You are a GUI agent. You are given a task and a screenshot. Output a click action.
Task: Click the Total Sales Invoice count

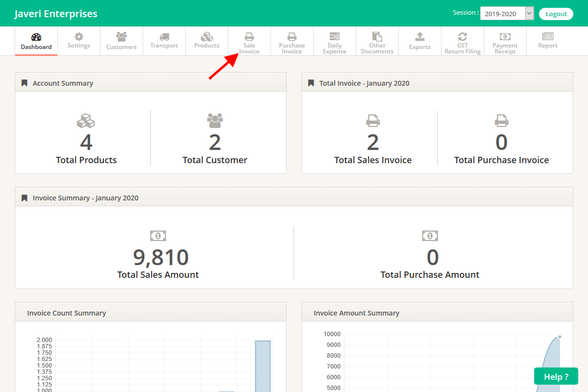point(373,142)
